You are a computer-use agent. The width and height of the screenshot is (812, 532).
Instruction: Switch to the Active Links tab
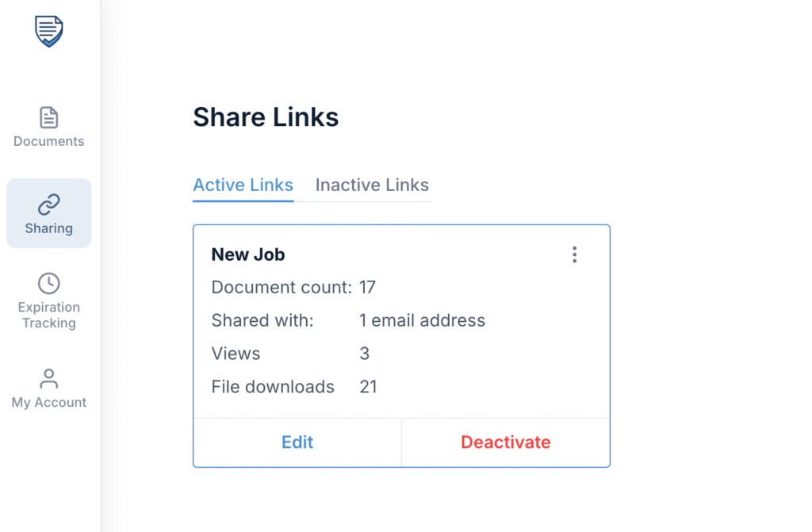tap(243, 185)
